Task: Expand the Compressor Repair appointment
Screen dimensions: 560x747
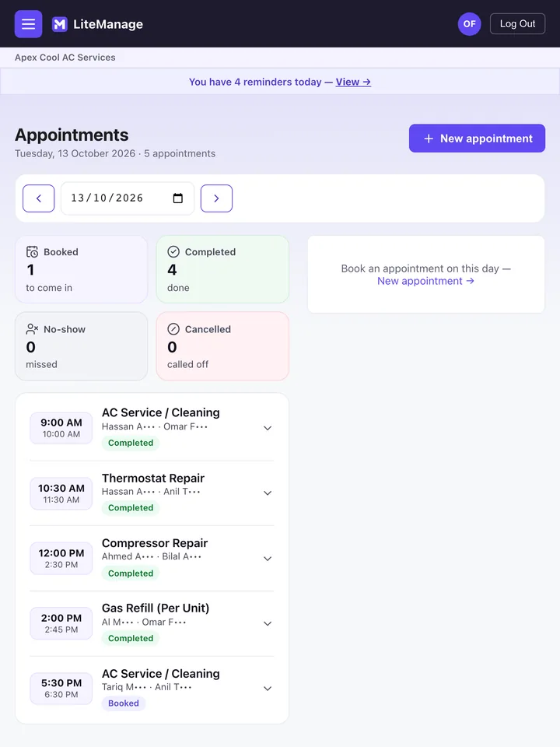Action: 268,559
